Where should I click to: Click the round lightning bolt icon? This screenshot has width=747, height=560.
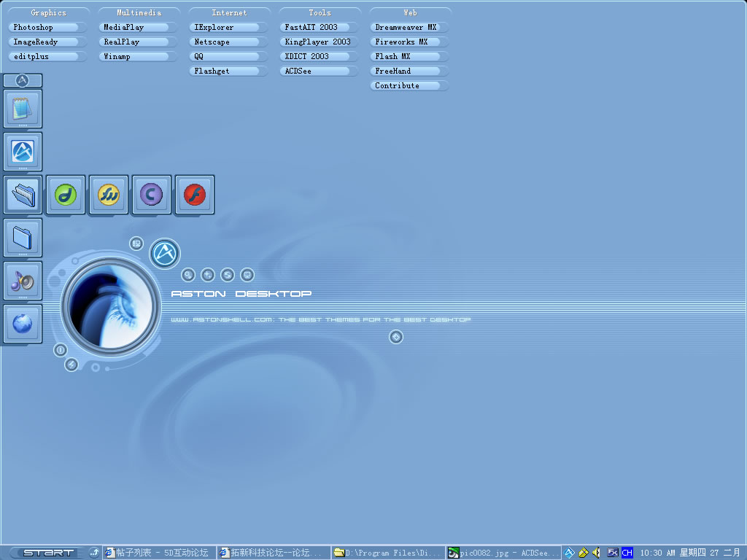click(x=71, y=365)
